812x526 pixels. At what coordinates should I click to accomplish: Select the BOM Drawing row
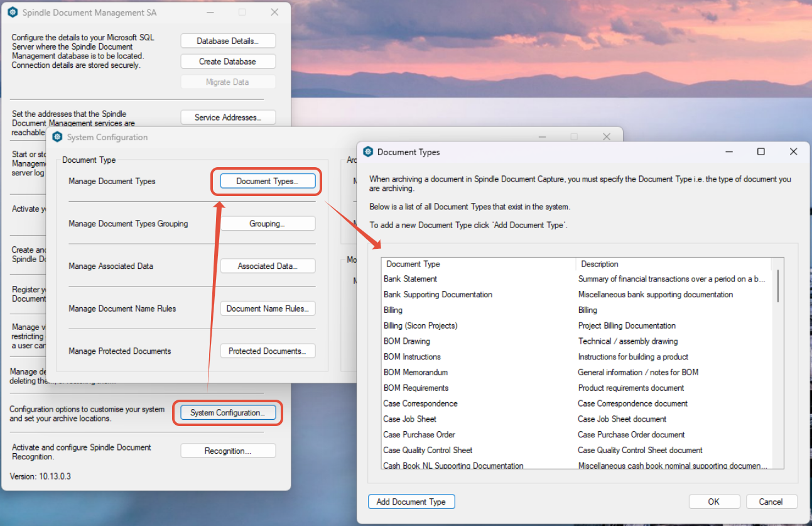577,341
